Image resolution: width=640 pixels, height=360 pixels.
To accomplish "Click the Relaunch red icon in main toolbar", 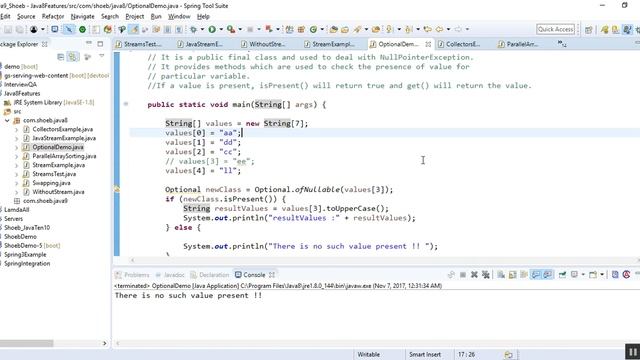I will point(269,29).
